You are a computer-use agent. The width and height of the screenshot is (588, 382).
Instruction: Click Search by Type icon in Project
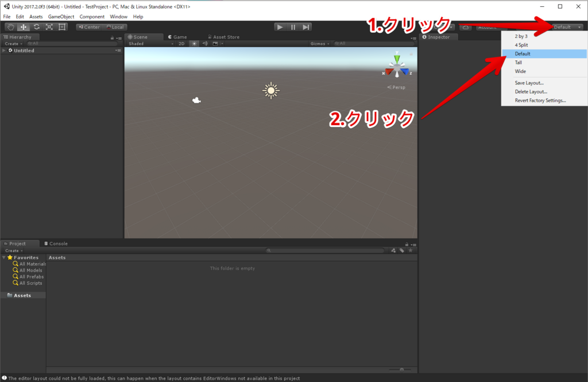click(x=393, y=250)
